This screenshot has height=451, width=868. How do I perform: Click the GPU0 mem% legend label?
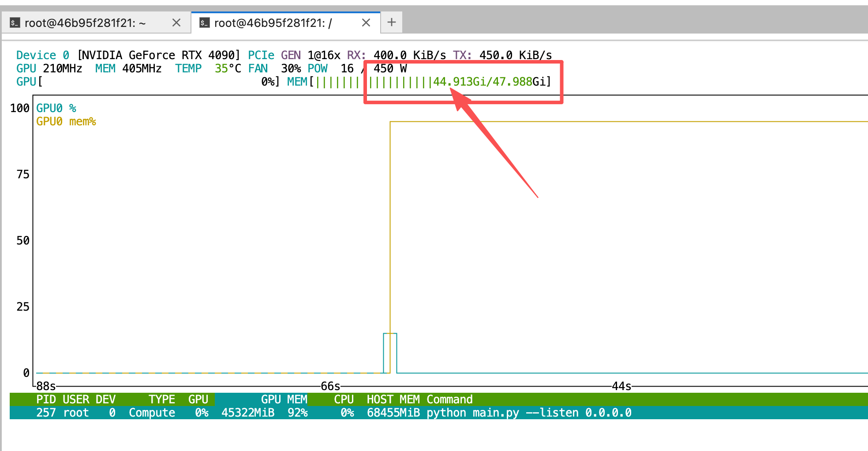point(66,121)
